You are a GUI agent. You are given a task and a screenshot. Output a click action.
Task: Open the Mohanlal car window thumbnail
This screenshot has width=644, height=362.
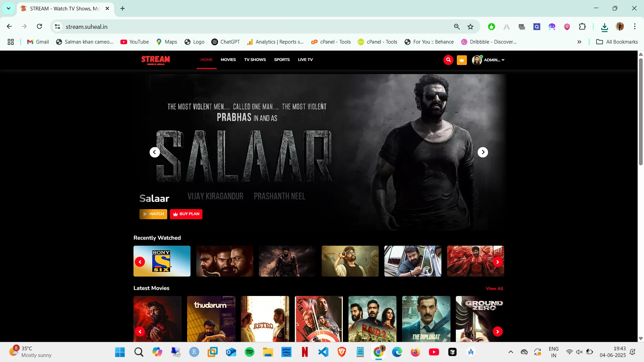413,261
